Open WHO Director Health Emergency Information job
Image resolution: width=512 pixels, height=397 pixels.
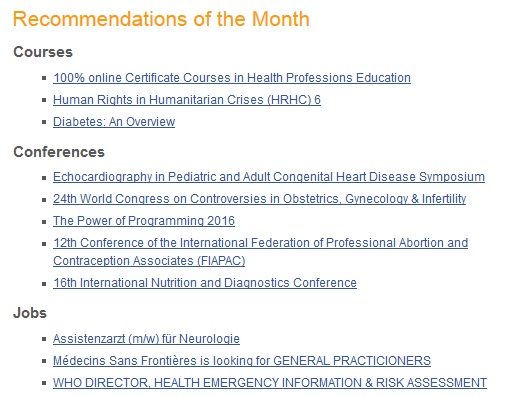[x=270, y=383]
